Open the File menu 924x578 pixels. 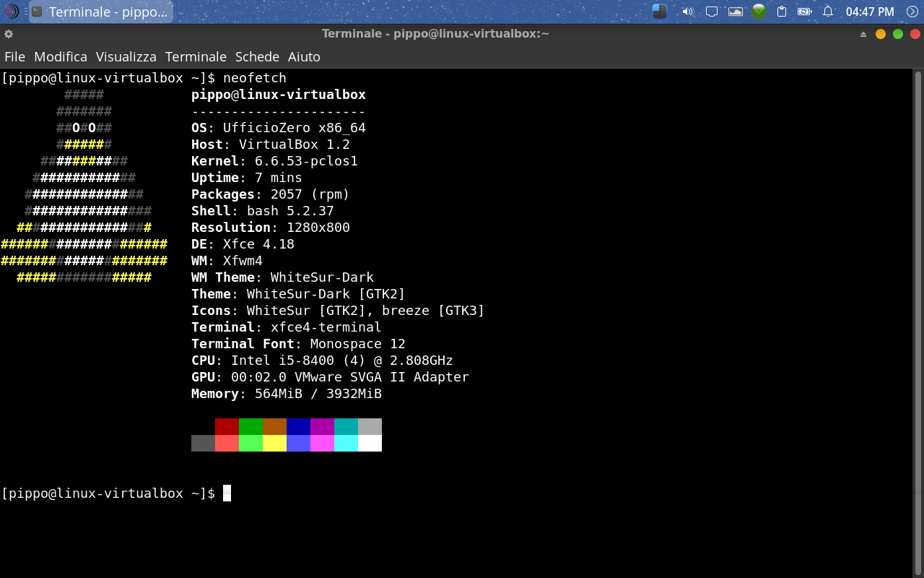tap(14, 56)
